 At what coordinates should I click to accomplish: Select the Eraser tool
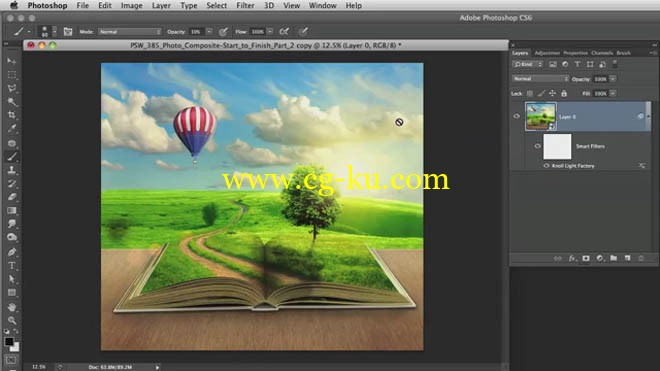(x=12, y=197)
